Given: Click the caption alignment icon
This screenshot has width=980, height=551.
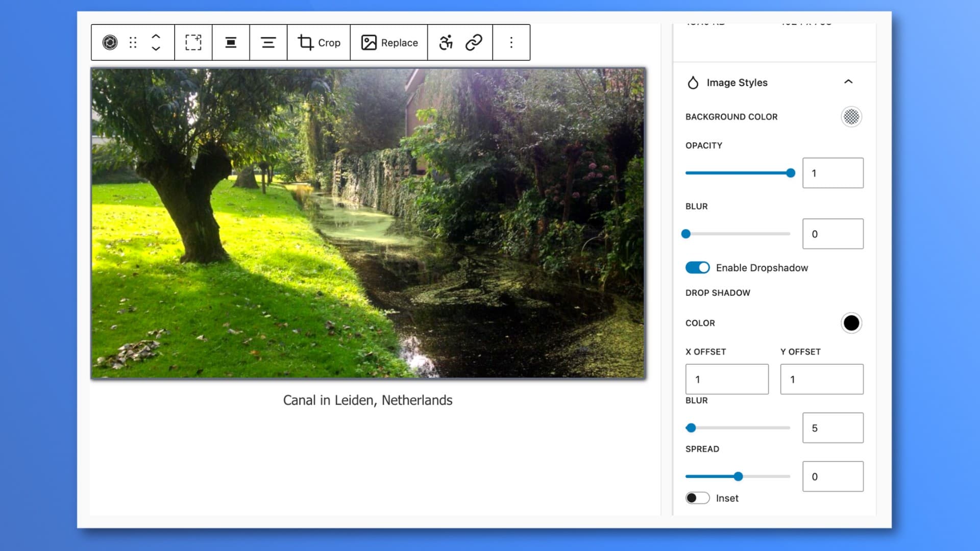Looking at the screenshot, I should [268, 42].
